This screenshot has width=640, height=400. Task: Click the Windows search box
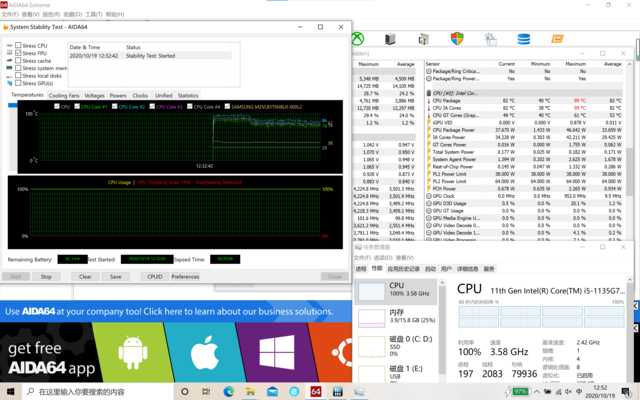point(80,392)
